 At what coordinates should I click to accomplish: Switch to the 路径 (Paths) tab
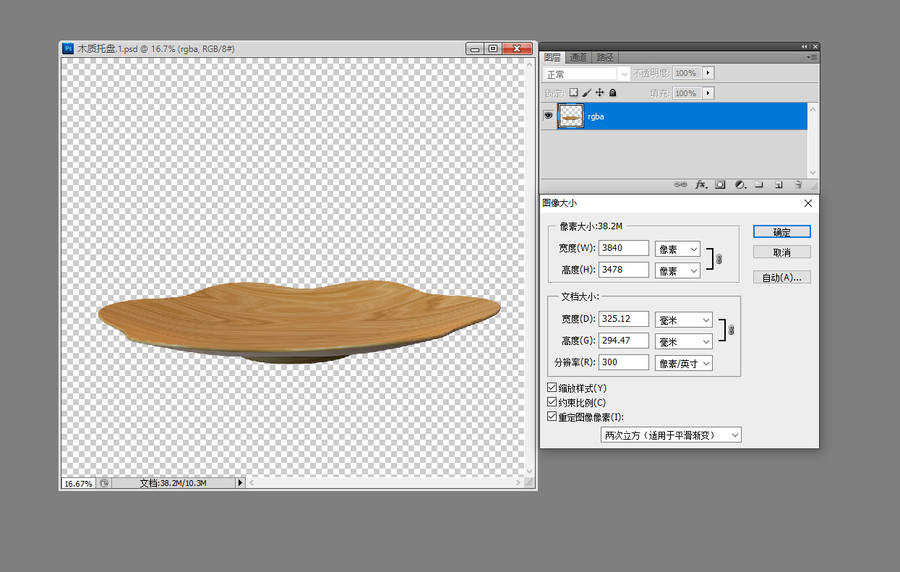click(x=605, y=57)
